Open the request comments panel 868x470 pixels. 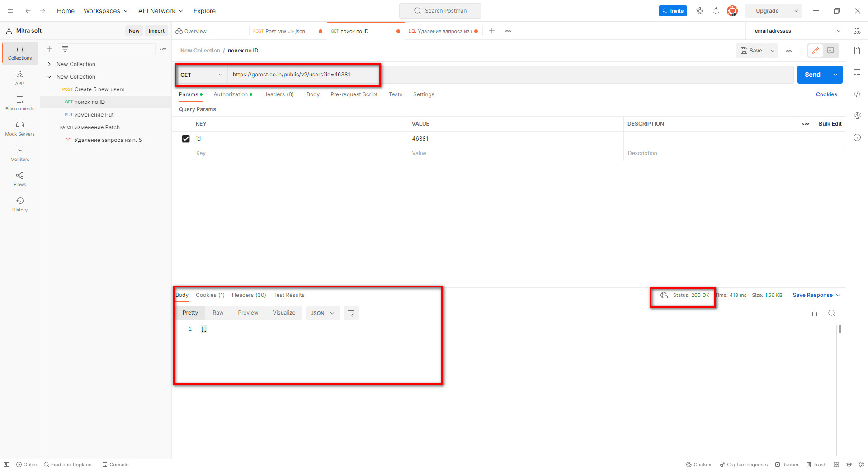point(857,72)
